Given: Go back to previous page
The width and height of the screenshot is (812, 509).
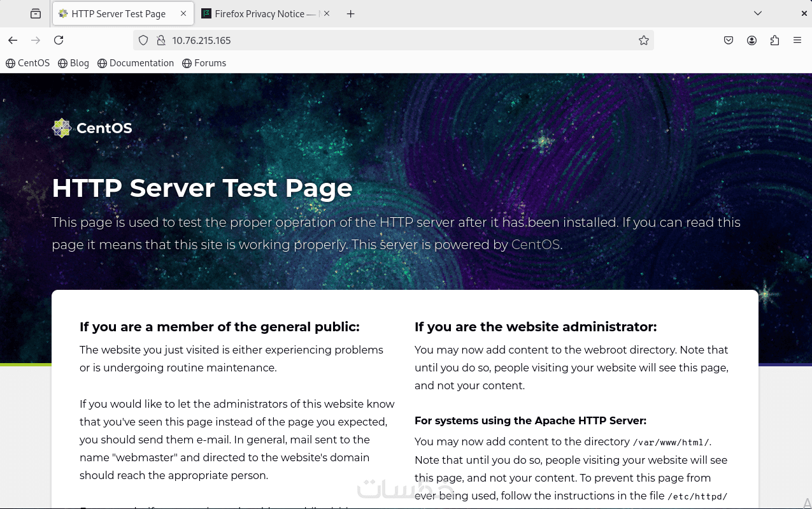Looking at the screenshot, I should coord(13,40).
